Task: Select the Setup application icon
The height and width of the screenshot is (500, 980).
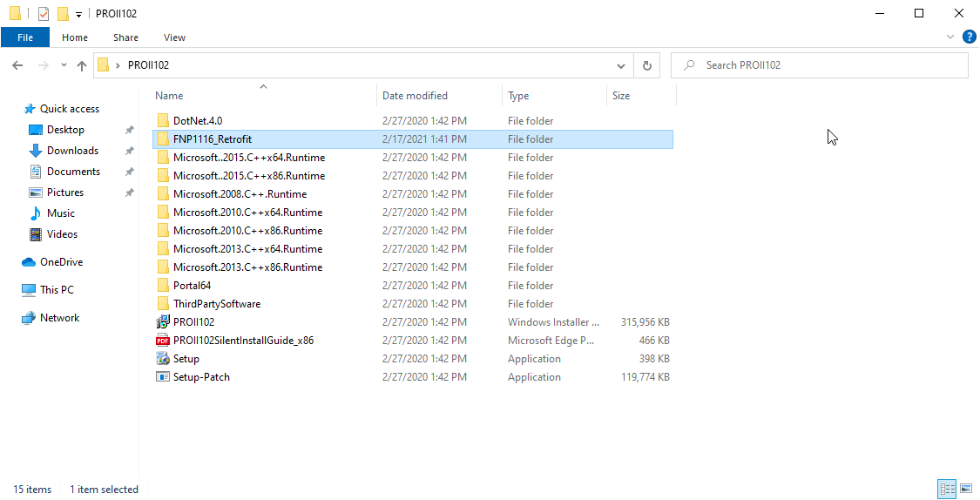Action: pyautogui.click(x=163, y=359)
